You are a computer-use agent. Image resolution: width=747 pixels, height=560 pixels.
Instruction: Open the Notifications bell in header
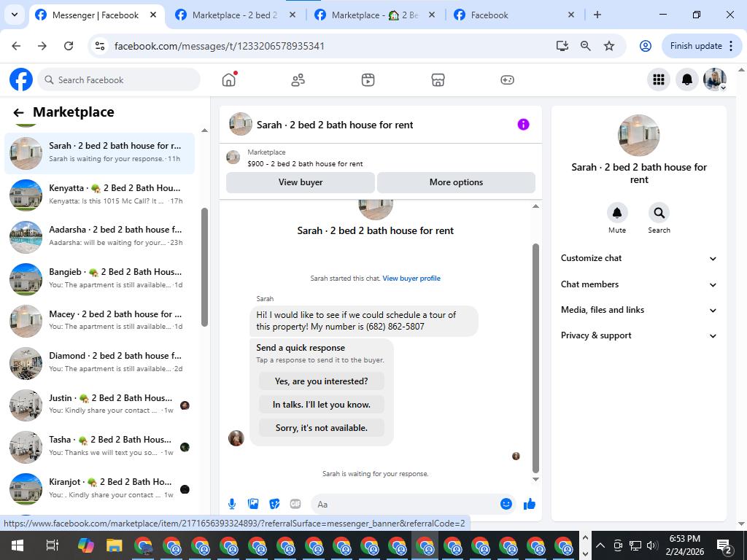click(x=686, y=79)
